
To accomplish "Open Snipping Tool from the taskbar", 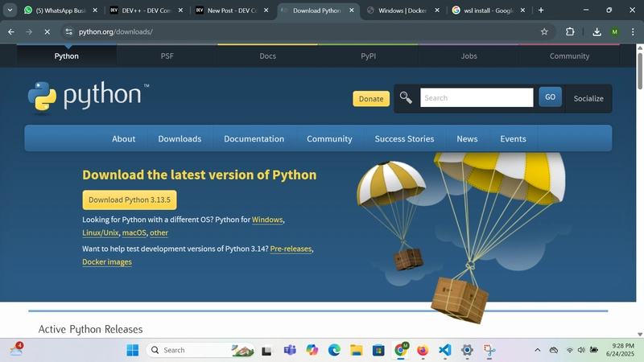I will point(489,350).
